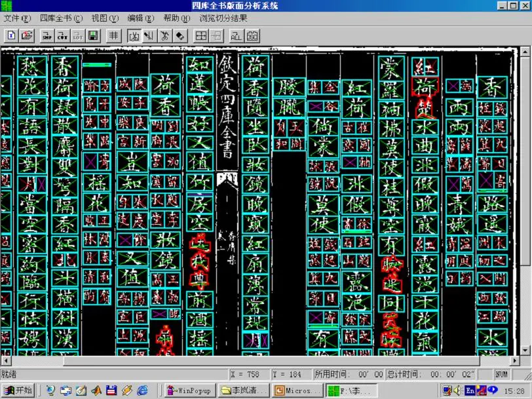The width and height of the screenshot is (532, 399).
Task: Click the CUT toolbar button
Action: (63, 35)
